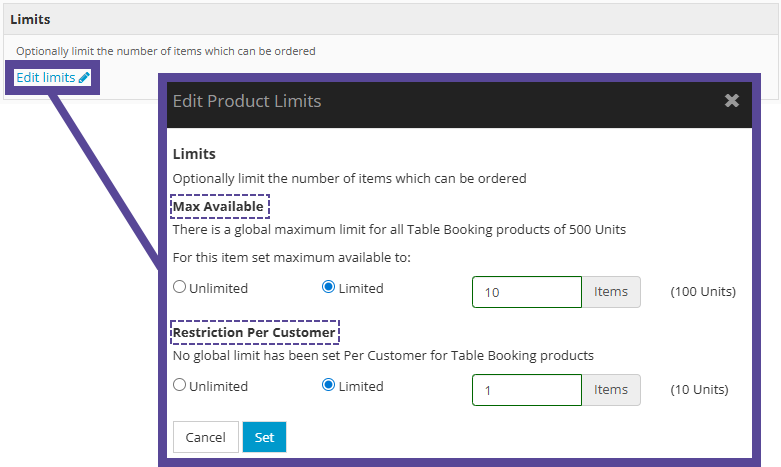Choose Unlimited for Restriction Per Customer

click(x=180, y=386)
